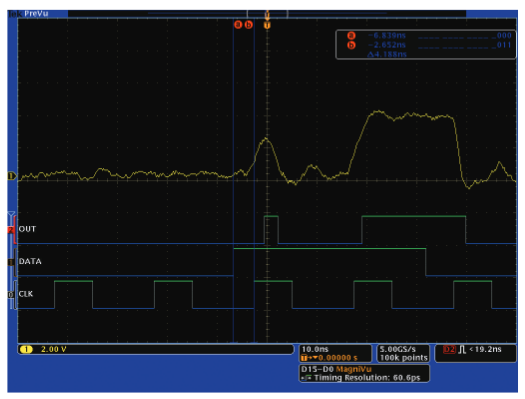
Task: Click the DATA digital channel label
Action: (x=30, y=261)
